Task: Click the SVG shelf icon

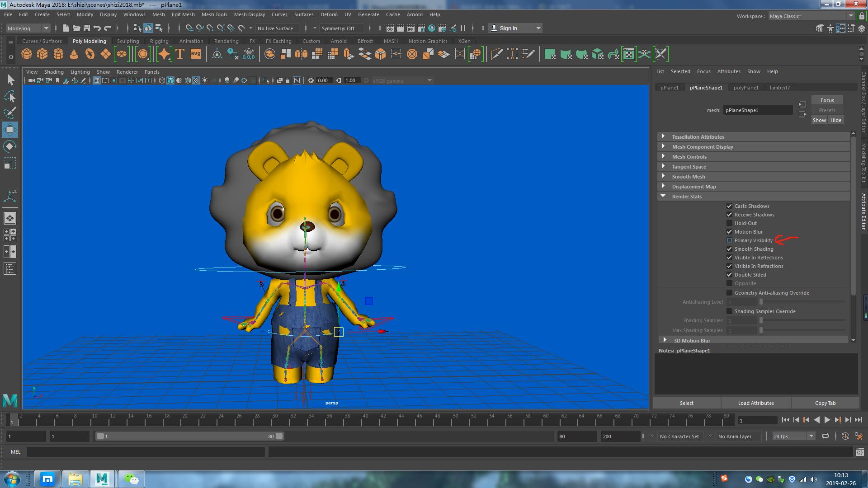Action: click(196, 54)
